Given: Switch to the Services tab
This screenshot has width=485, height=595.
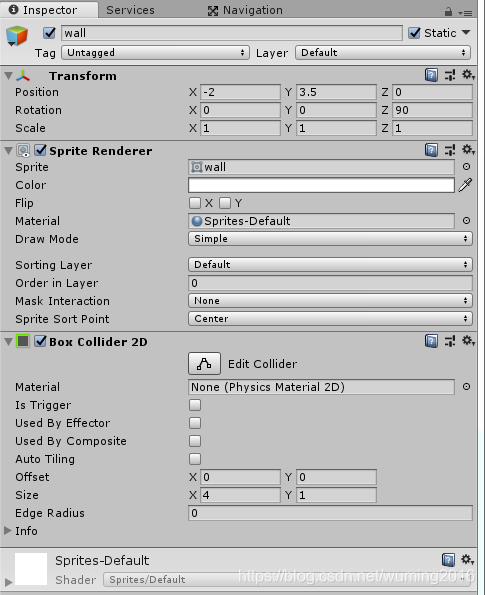Looking at the screenshot, I should pos(130,10).
